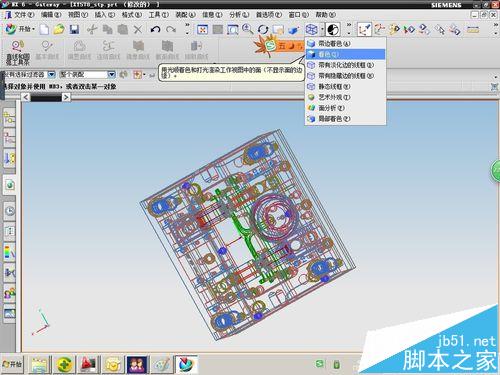Select the Zoom in/out magnifier tool
The height and width of the screenshot is (375, 500).
pyautogui.click(x=247, y=30)
